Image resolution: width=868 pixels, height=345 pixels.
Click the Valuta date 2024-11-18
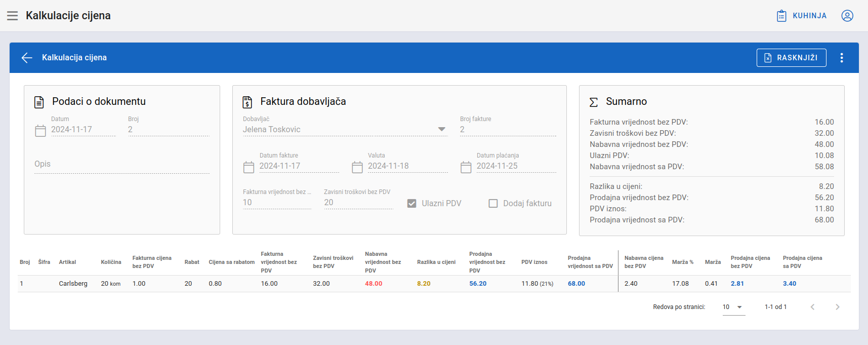408,166
